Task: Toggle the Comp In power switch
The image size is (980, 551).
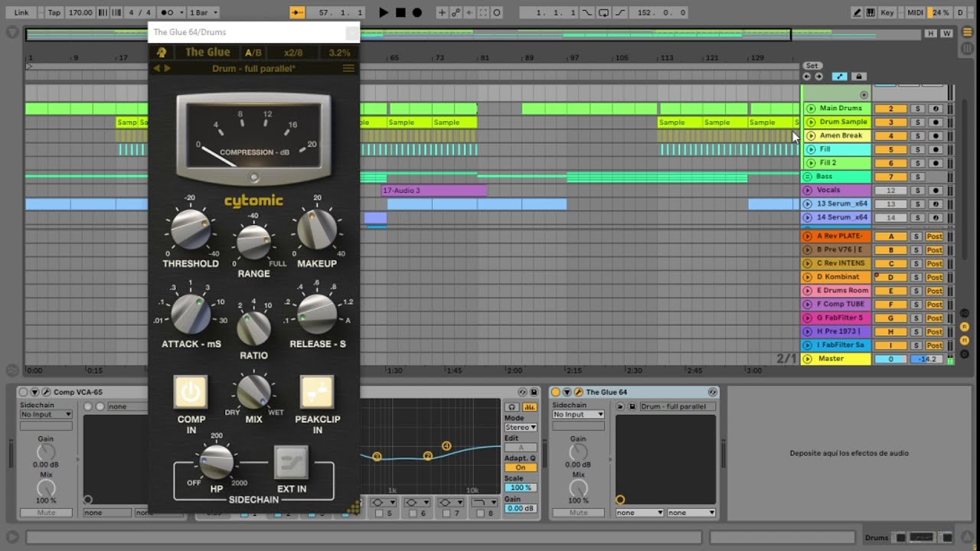Action: tap(191, 393)
